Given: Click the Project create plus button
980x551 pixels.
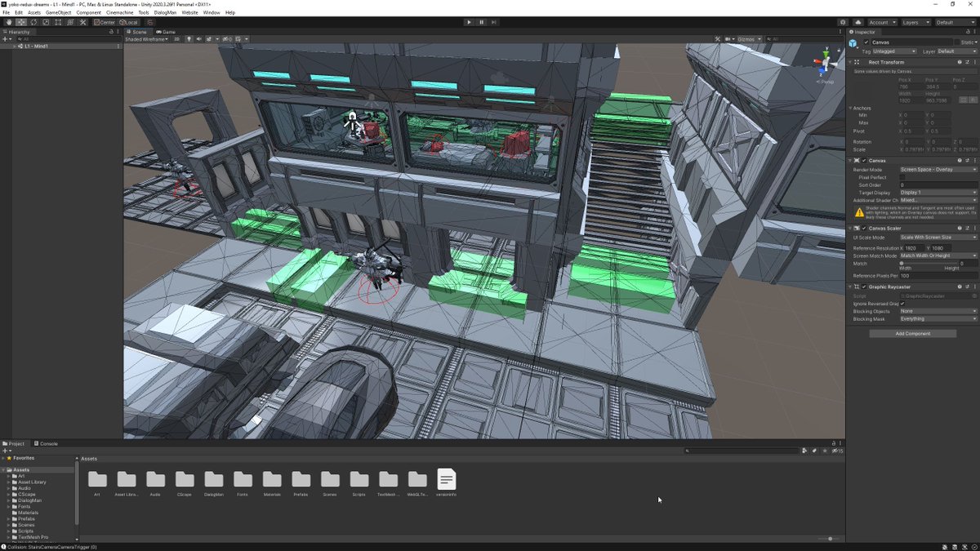Looking at the screenshot, I should coord(6,451).
